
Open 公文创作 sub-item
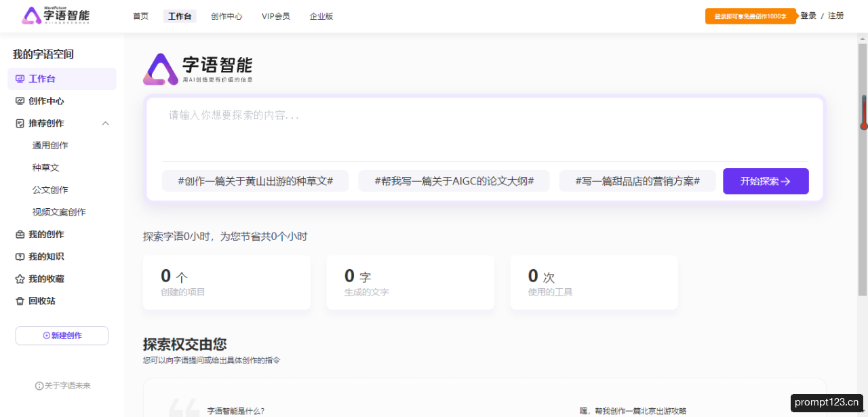point(50,190)
